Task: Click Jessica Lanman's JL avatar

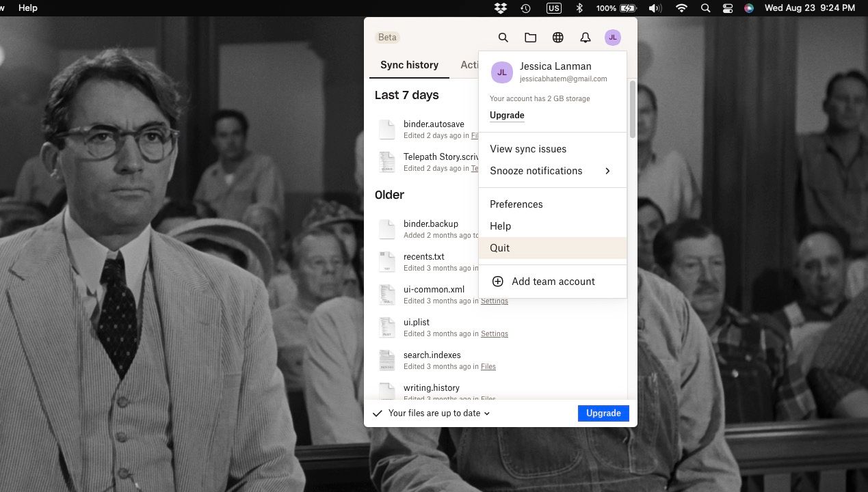Action: click(x=612, y=38)
